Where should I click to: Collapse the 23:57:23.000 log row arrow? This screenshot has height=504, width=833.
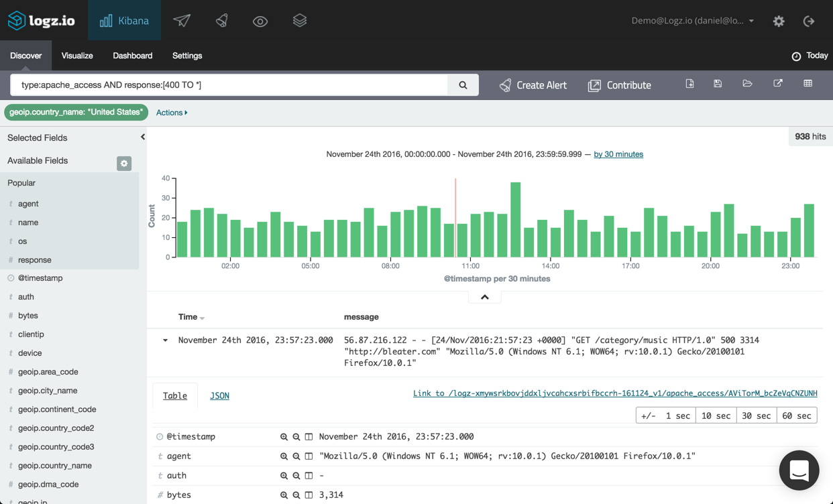click(x=165, y=340)
